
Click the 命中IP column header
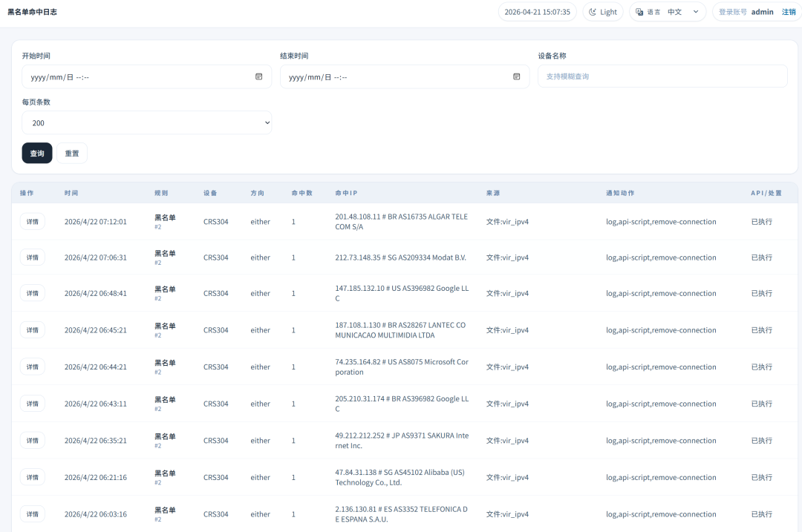(346, 193)
